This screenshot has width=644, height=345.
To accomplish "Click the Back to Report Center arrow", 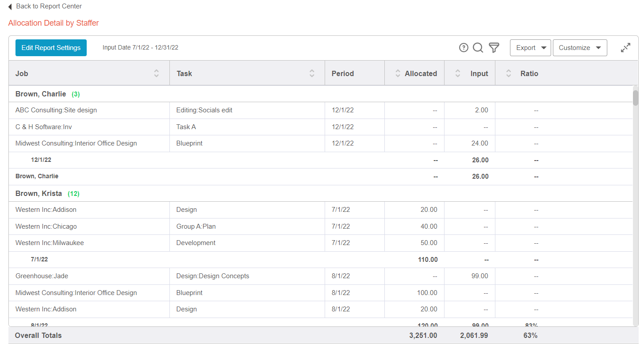I will pos(10,7).
